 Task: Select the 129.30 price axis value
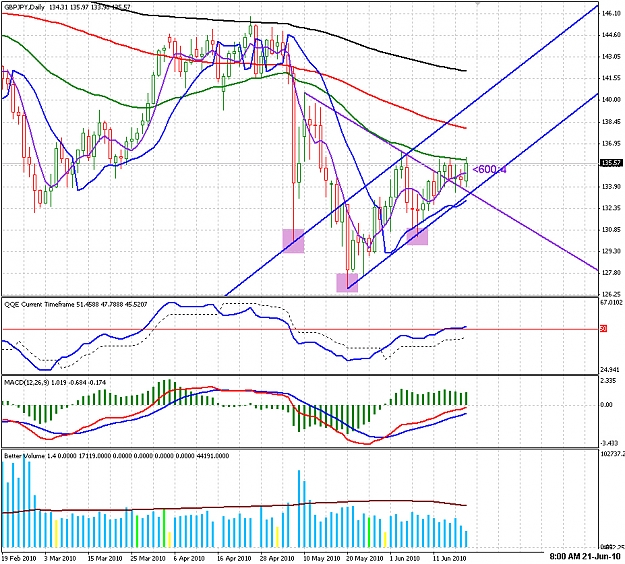coord(611,251)
